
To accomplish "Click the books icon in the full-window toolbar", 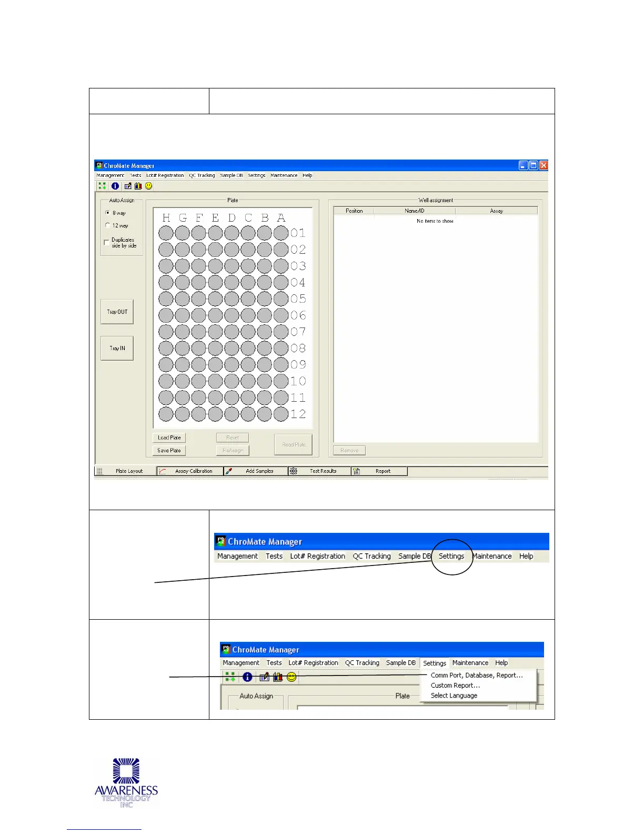I will (x=138, y=186).
